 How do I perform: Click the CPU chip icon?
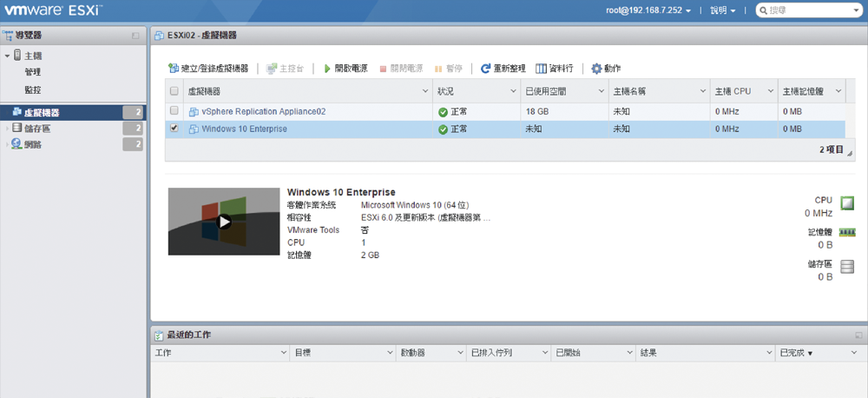coord(847,203)
